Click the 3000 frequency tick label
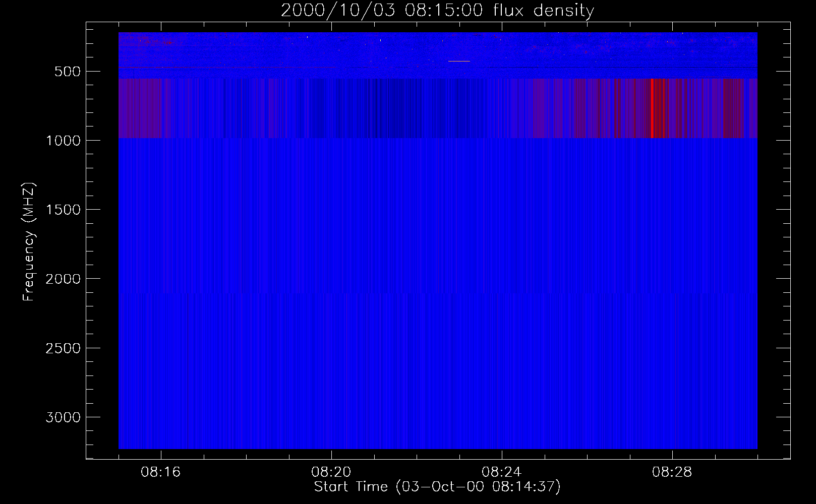816x504 pixels. click(x=63, y=417)
